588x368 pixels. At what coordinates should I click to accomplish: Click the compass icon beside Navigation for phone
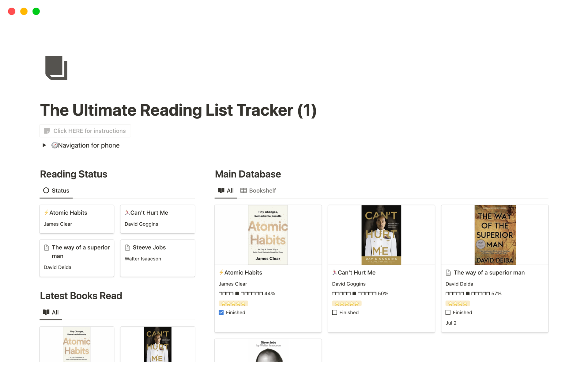(55, 145)
